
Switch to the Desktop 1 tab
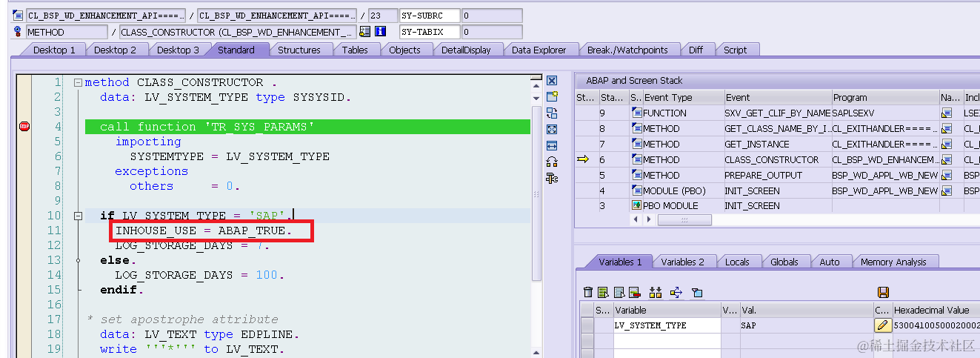tap(55, 50)
